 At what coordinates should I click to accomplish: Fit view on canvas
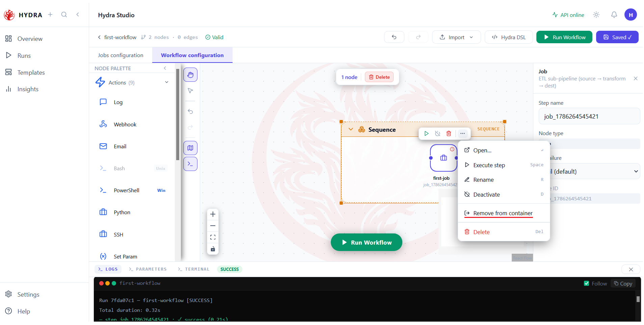click(213, 237)
